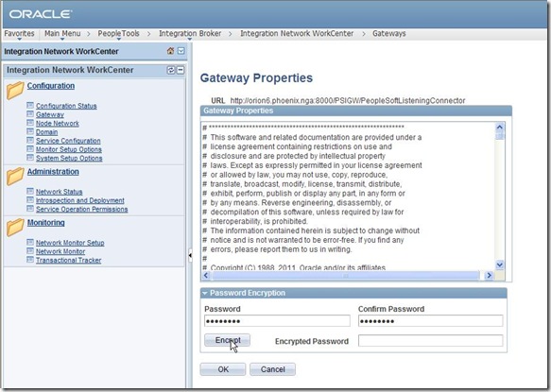Open the Monitoring section link
Viewport: 551px width, 392px height.
point(46,223)
